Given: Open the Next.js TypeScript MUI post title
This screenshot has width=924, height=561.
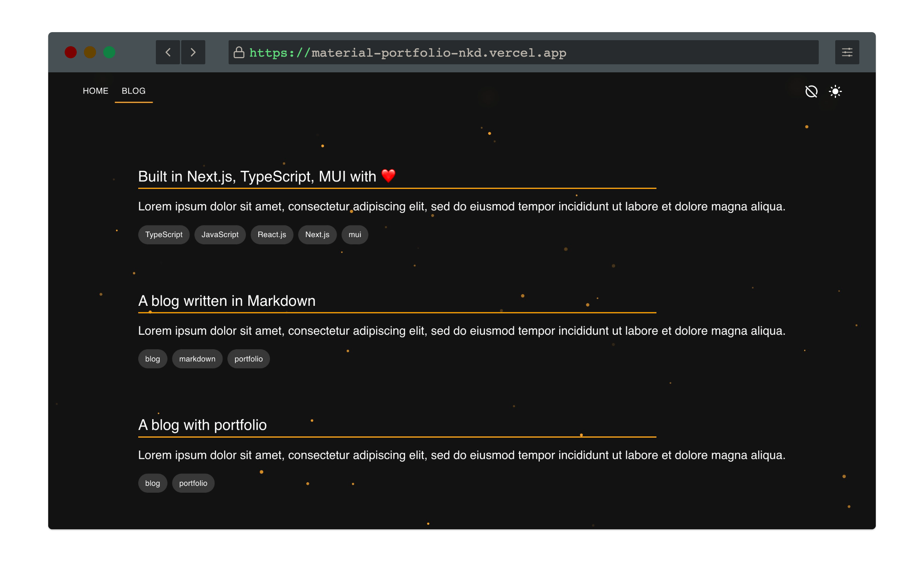Looking at the screenshot, I should pyautogui.click(x=257, y=176).
